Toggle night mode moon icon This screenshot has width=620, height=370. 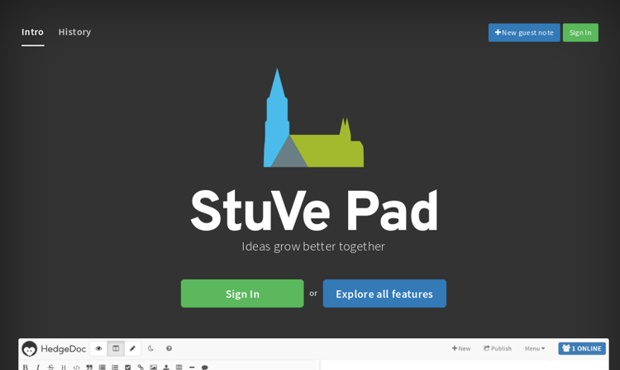tap(151, 349)
